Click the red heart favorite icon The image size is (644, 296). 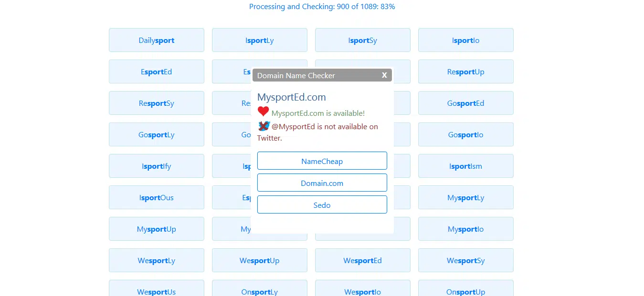coord(263,112)
